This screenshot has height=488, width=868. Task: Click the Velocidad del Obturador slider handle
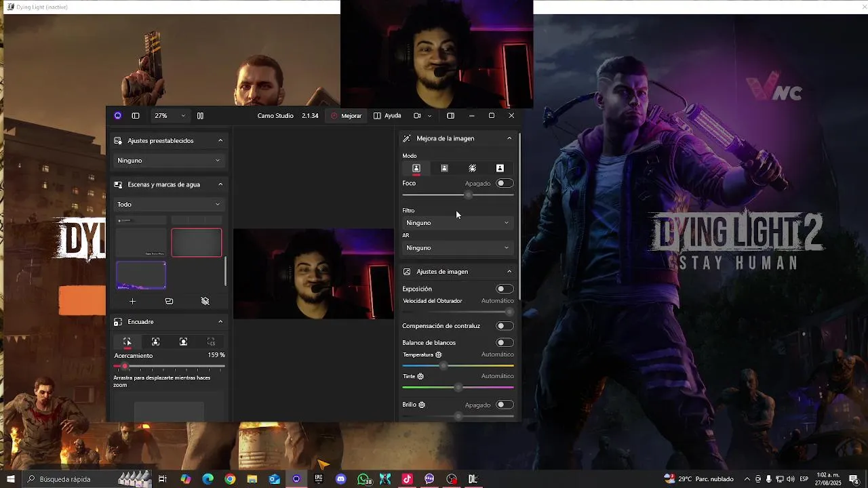[509, 312]
